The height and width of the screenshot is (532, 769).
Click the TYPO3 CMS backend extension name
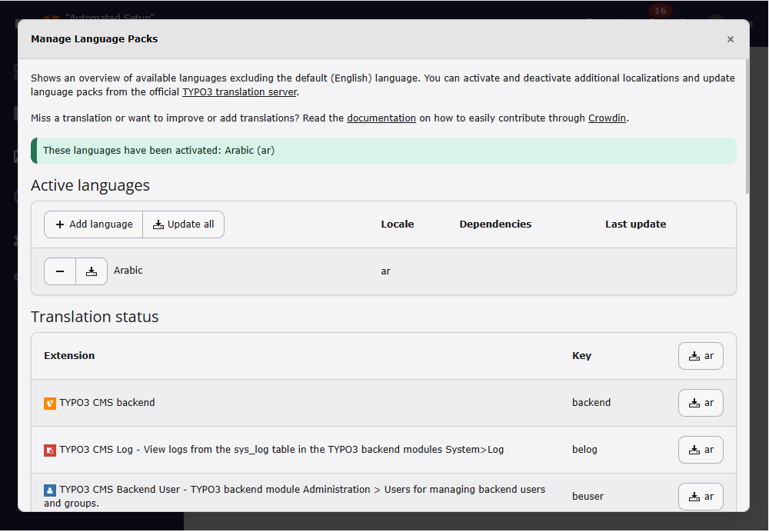click(107, 403)
